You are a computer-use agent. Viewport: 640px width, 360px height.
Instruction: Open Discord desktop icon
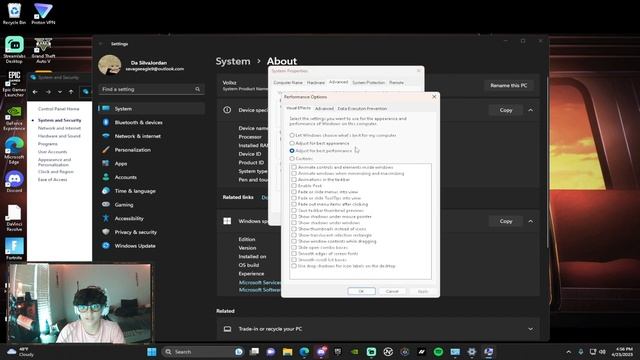(x=14, y=182)
